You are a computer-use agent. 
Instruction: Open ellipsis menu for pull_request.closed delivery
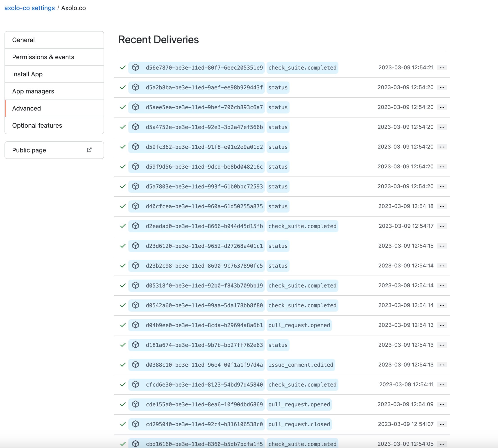tap(442, 424)
